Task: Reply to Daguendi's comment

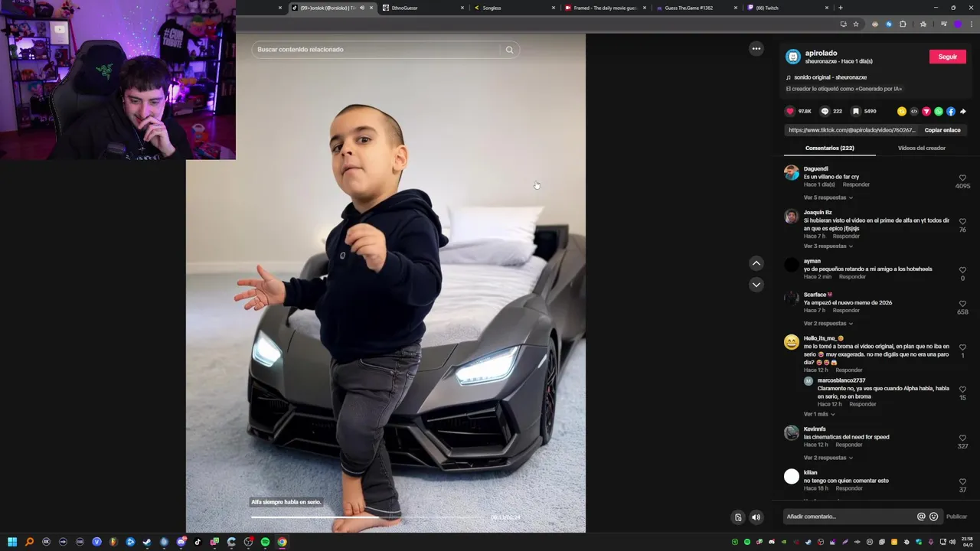Action: click(x=856, y=184)
